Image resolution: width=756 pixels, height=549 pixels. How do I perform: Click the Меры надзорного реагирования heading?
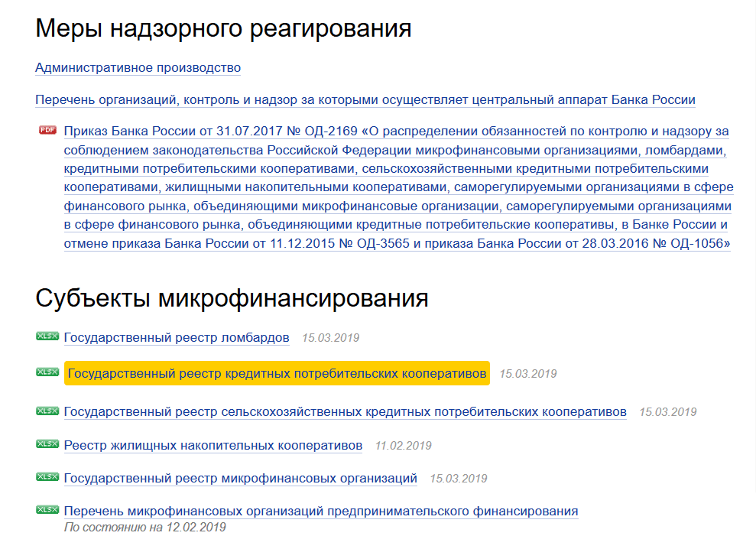coord(223,29)
